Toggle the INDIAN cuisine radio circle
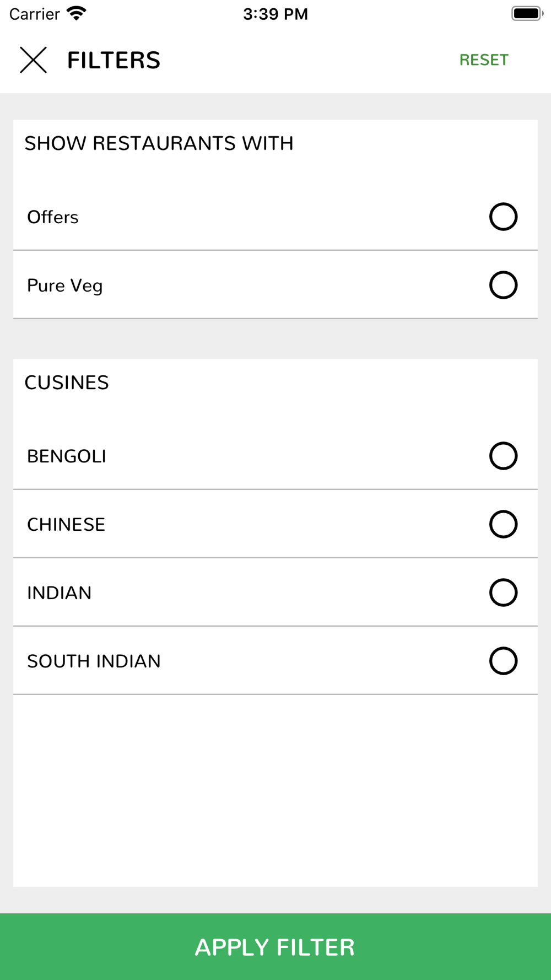Image resolution: width=551 pixels, height=980 pixels. coord(503,593)
